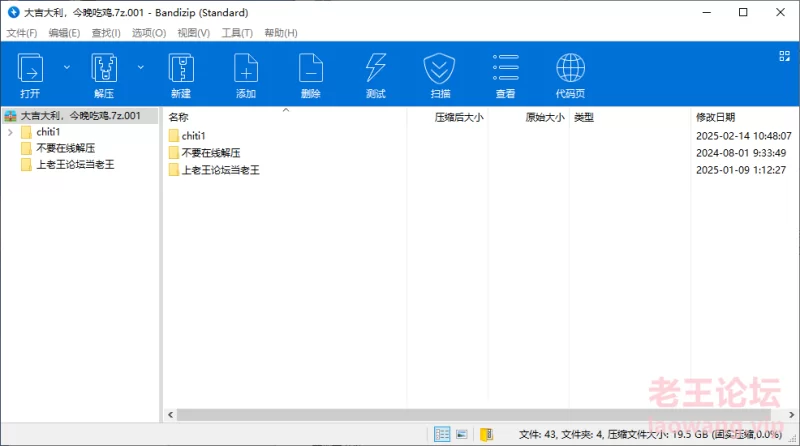This screenshot has width=800, height=446.
Task: Click the horizontal scrollbar left arrow
Action: click(x=170, y=415)
